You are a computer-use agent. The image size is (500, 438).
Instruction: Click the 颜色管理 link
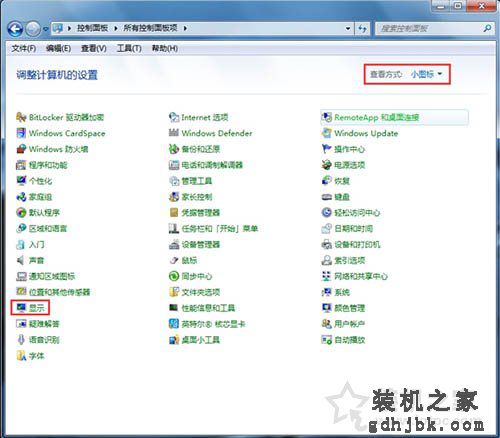pyautogui.click(x=350, y=308)
